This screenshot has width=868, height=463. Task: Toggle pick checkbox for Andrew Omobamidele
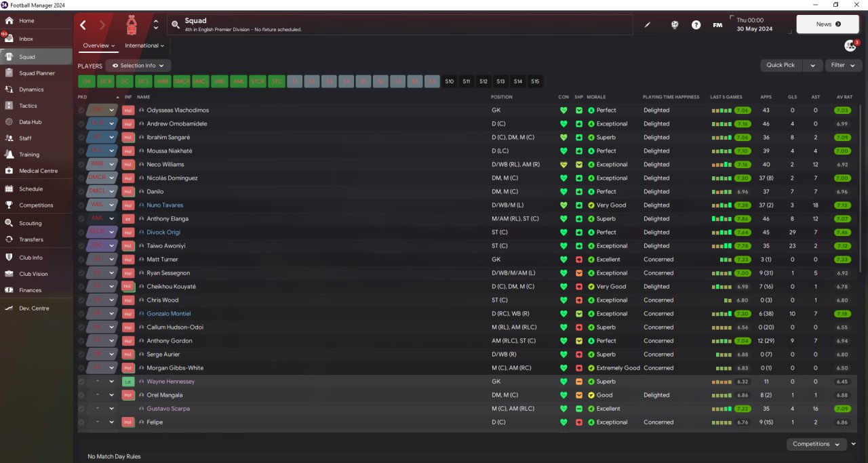[x=81, y=124]
